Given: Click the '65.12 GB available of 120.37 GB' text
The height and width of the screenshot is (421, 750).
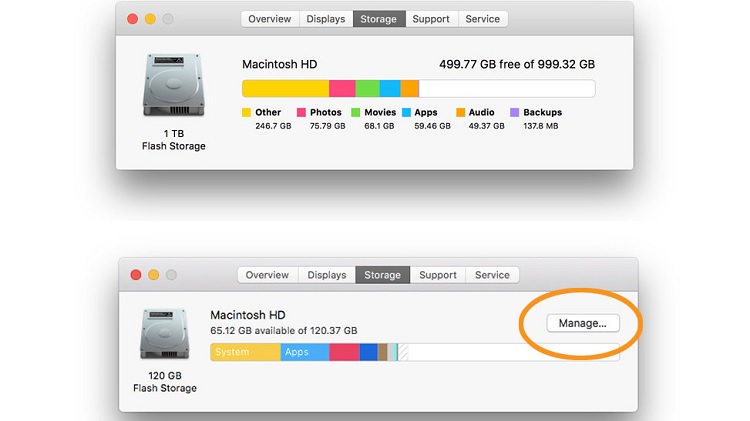Looking at the screenshot, I should click(x=284, y=331).
